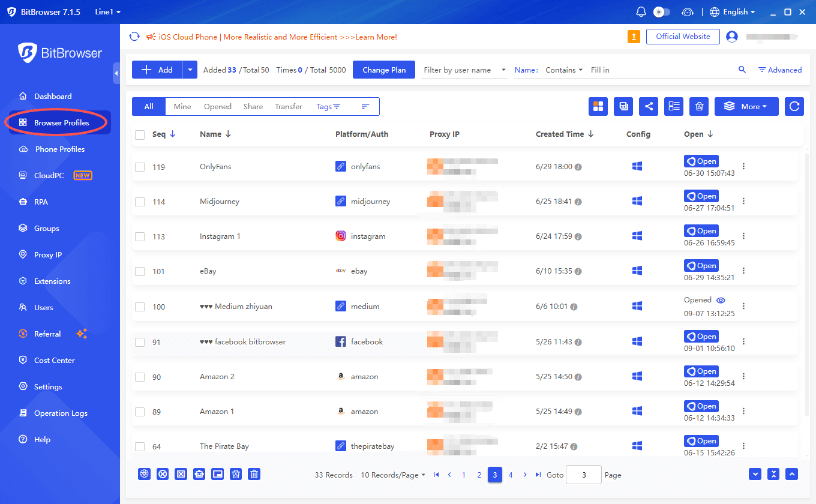816x504 pixels.
Task: Open the notifications bell
Action: pyautogui.click(x=641, y=12)
